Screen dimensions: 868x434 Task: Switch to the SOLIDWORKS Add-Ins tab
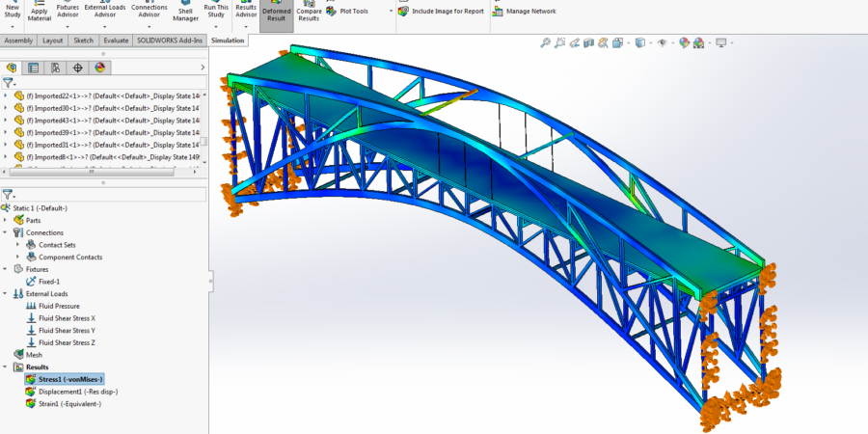[170, 41]
